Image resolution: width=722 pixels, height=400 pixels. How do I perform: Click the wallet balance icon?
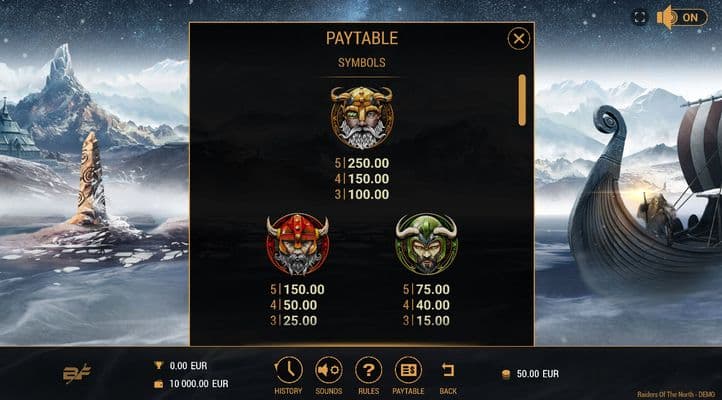pos(158,384)
